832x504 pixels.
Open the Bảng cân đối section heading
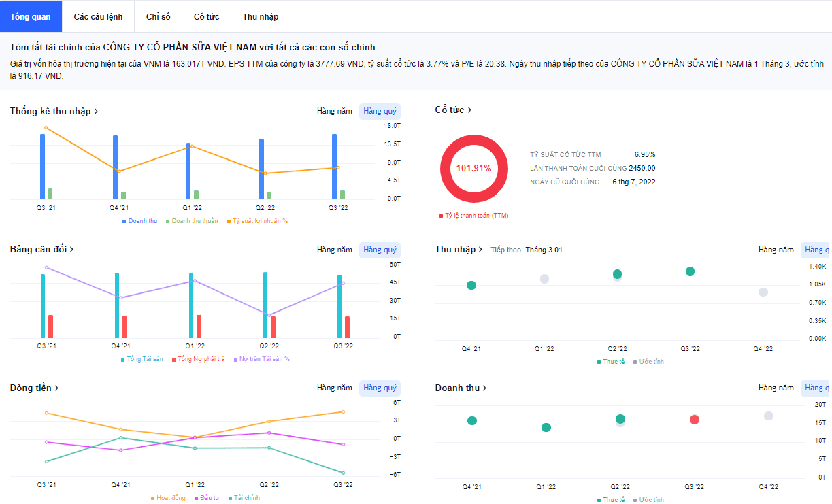tap(41, 250)
